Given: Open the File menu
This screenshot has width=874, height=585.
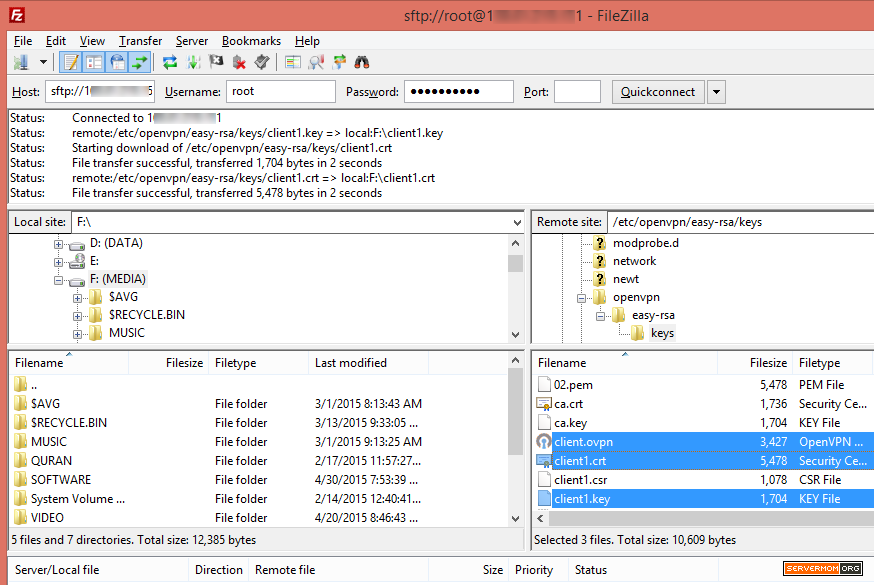Looking at the screenshot, I should [x=23, y=41].
